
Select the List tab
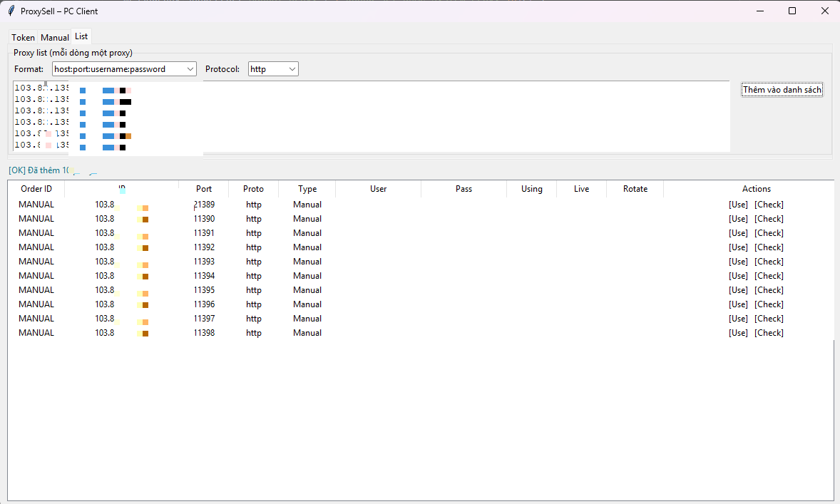coord(81,36)
